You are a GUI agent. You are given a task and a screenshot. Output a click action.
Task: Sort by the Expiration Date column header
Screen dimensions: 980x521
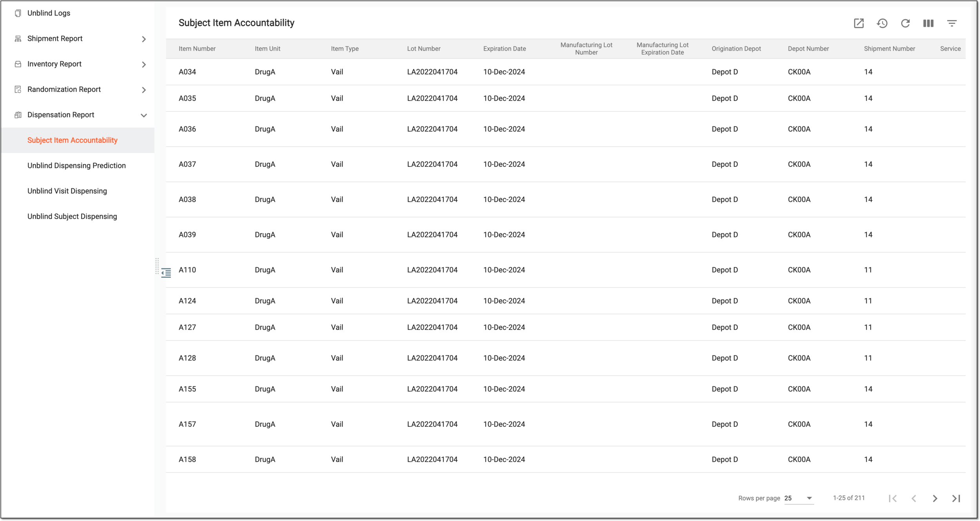pos(505,49)
